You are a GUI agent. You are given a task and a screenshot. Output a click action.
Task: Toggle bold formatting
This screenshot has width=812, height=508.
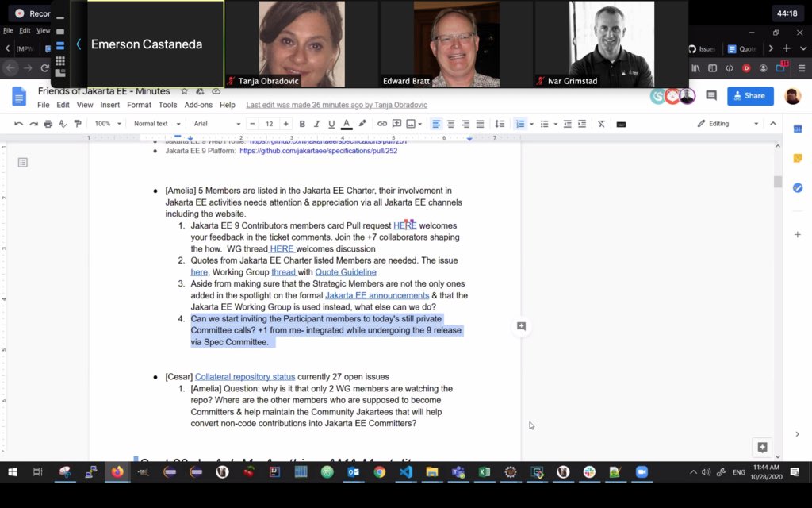point(302,124)
